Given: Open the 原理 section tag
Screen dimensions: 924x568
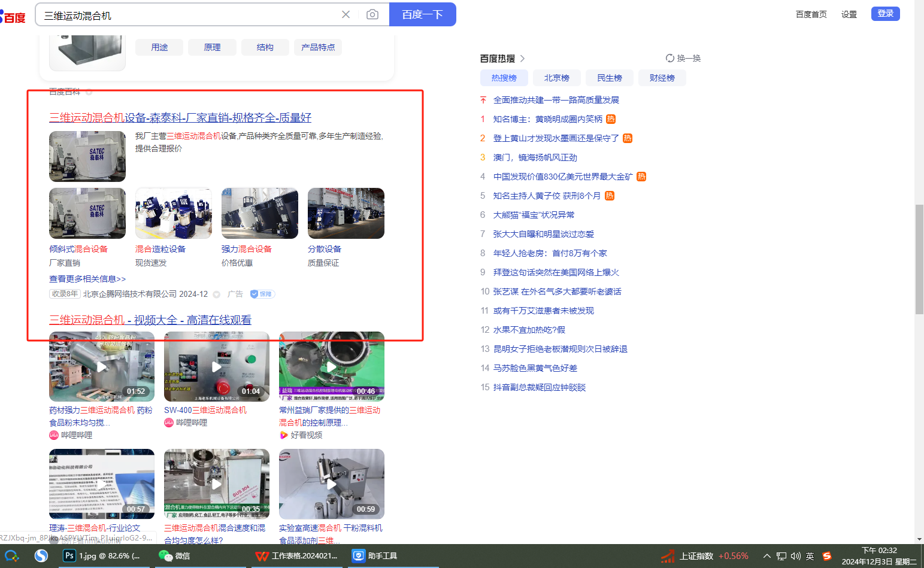Looking at the screenshot, I should (212, 47).
